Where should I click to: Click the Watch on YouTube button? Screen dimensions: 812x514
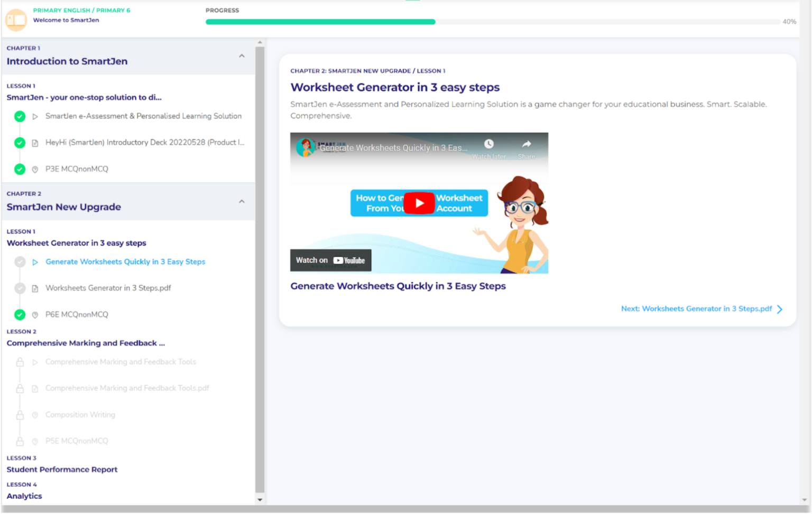pyautogui.click(x=330, y=260)
